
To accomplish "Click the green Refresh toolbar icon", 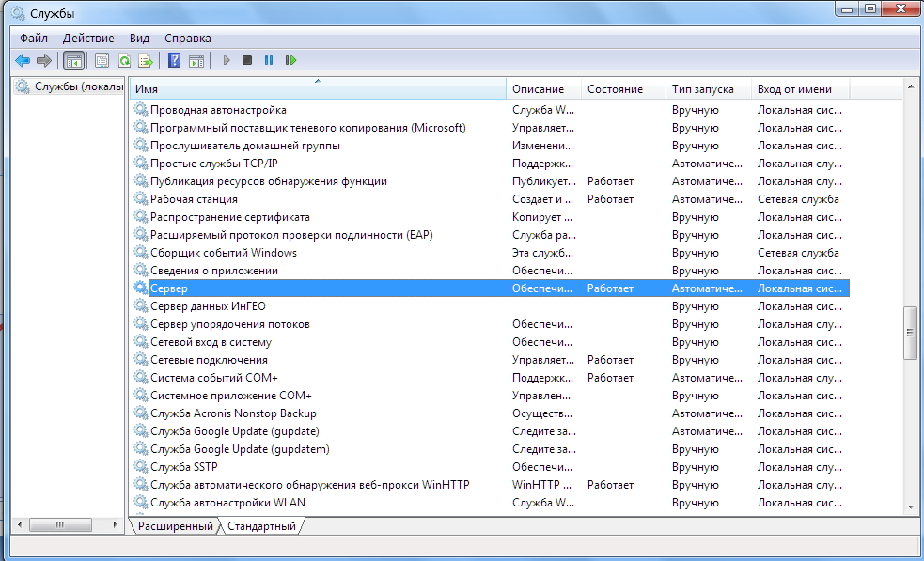I will point(124,60).
